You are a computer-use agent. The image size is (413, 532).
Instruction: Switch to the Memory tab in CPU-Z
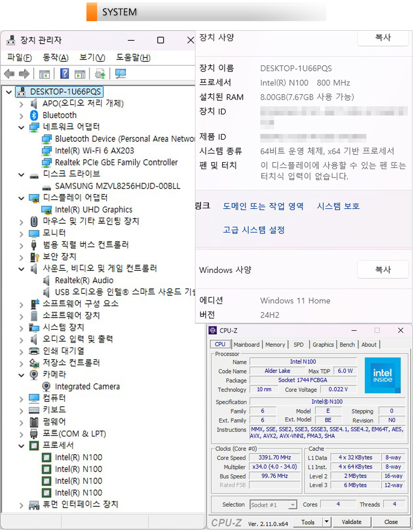coord(275,344)
